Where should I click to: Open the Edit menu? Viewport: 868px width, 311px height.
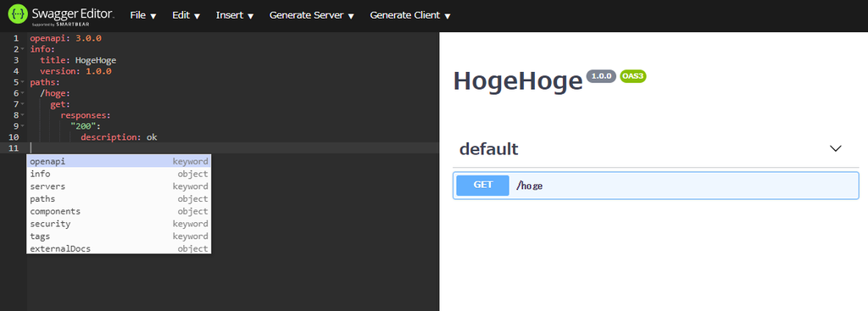[x=186, y=15]
